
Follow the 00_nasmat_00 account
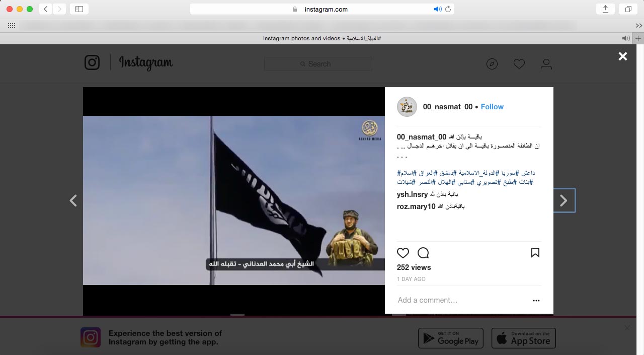pyautogui.click(x=492, y=107)
